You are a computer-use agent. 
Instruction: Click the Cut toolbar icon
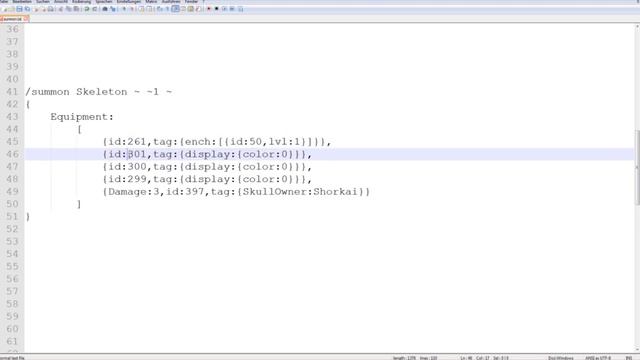(x=60, y=9)
